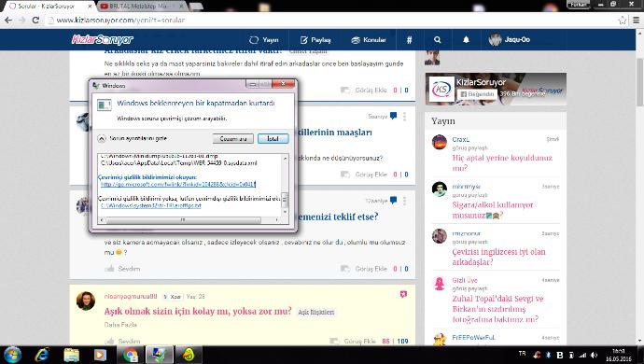Open Chrome's main menu button
This screenshot has width=644, height=364.
point(636,21)
